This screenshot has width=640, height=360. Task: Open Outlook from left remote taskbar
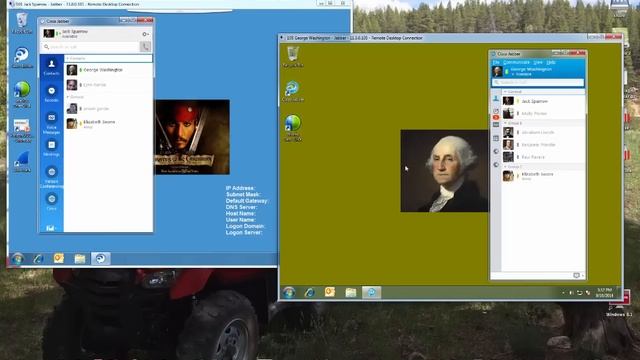pos(59,259)
